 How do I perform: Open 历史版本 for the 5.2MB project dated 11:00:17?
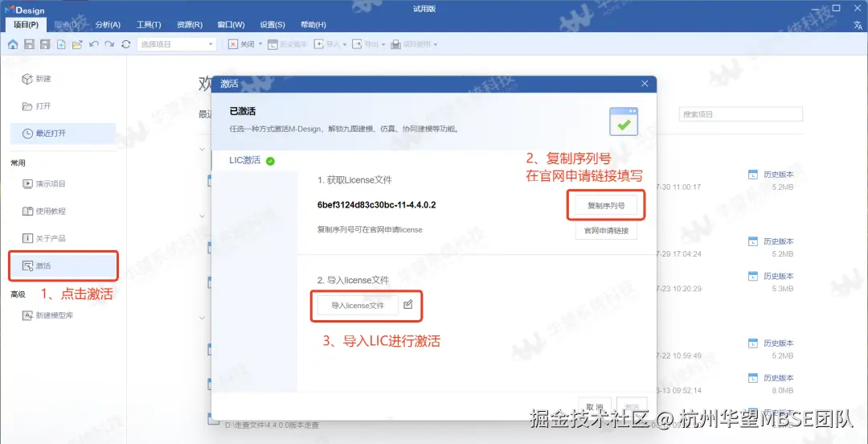click(x=772, y=175)
